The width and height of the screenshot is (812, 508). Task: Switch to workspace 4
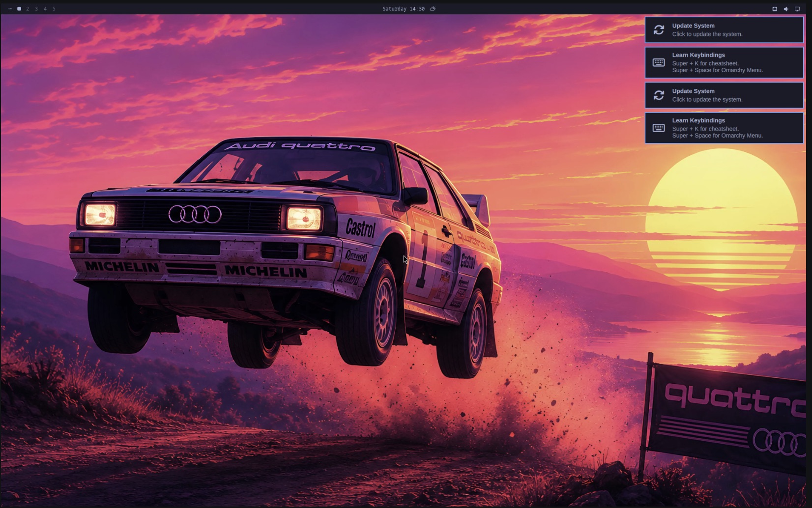click(x=45, y=9)
